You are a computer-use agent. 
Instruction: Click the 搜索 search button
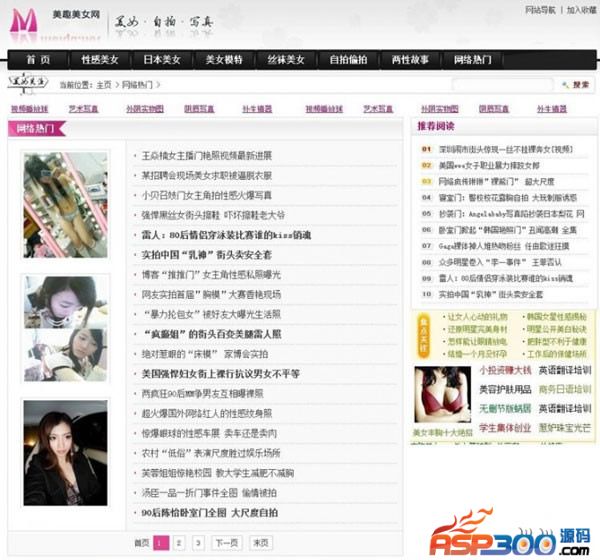click(x=576, y=85)
